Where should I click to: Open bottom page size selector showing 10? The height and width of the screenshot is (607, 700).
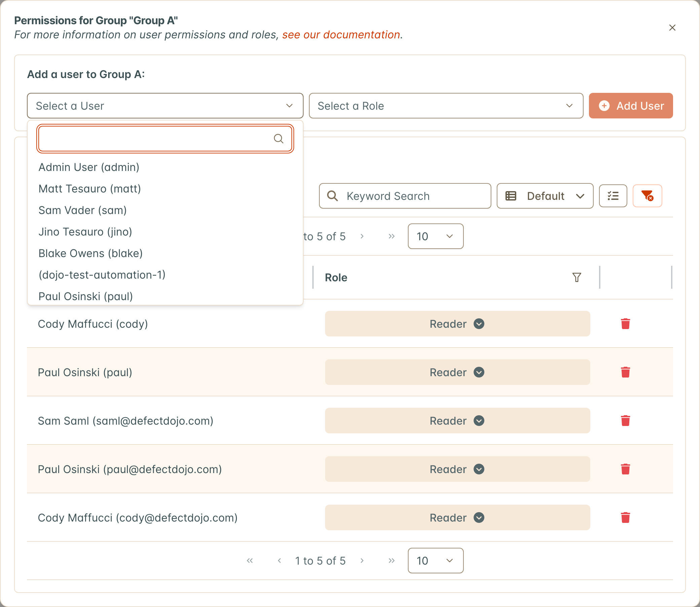pyautogui.click(x=435, y=560)
